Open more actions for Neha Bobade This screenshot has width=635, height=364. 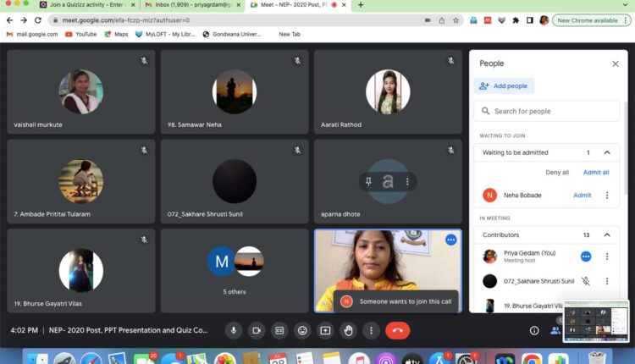[x=606, y=195]
